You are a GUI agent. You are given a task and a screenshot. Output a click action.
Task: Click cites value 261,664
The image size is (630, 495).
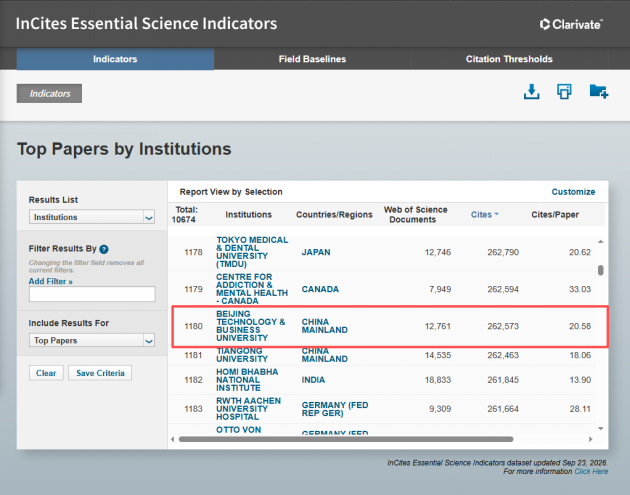tap(503, 409)
